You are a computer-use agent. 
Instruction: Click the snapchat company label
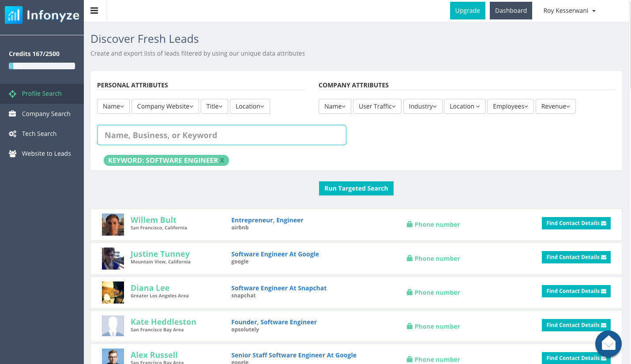244,296
